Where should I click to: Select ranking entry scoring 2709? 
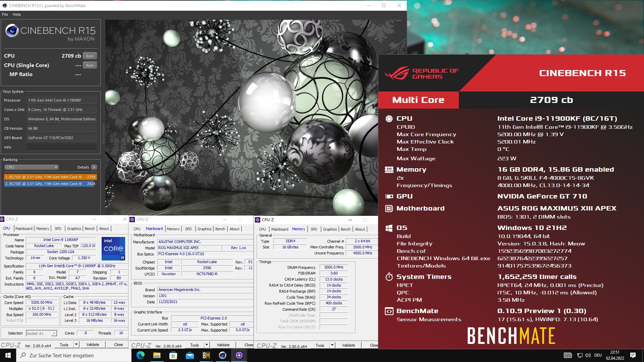pyautogui.click(x=50, y=177)
